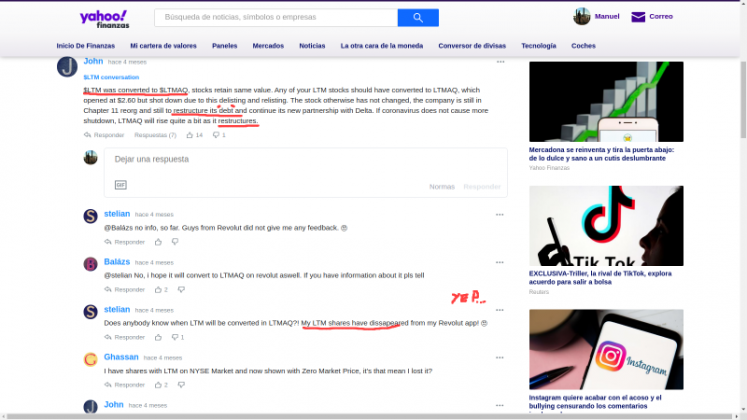Click the search field for noticias, símbolos
747x420 pixels.
[x=276, y=18]
